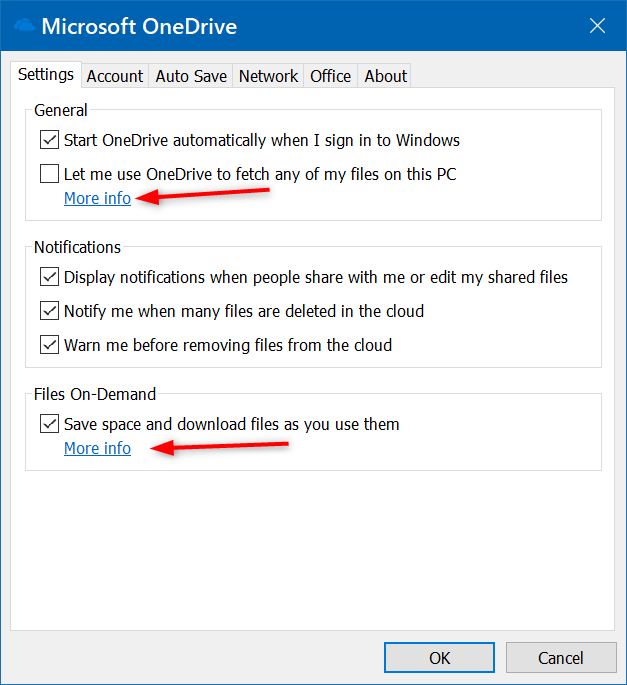Enable fetching files on this PC

tap(49, 173)
